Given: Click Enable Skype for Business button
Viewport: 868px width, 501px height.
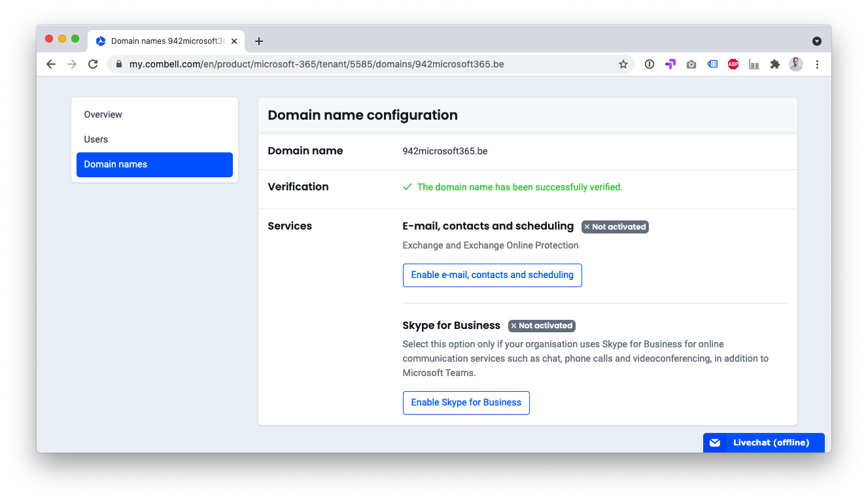Looking at the screenshot, I should point(466,402).
